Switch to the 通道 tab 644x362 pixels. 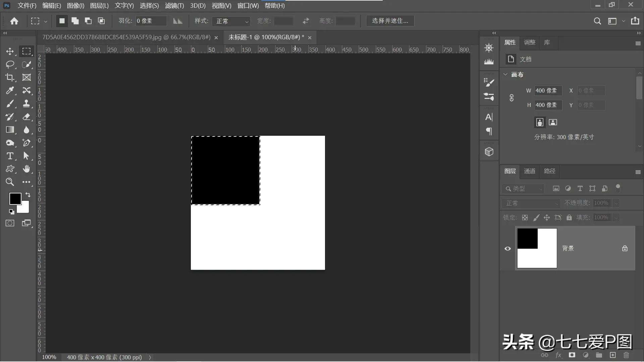pyautogui.click(x=530, y=171)
